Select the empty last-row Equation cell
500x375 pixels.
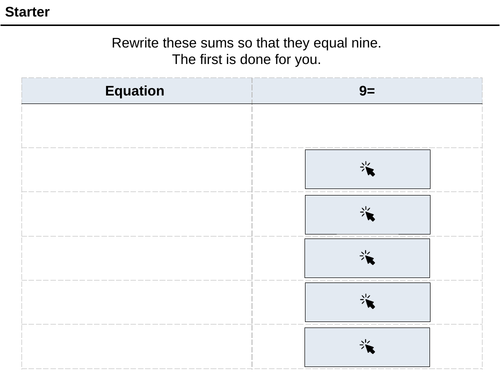(137, 346)
